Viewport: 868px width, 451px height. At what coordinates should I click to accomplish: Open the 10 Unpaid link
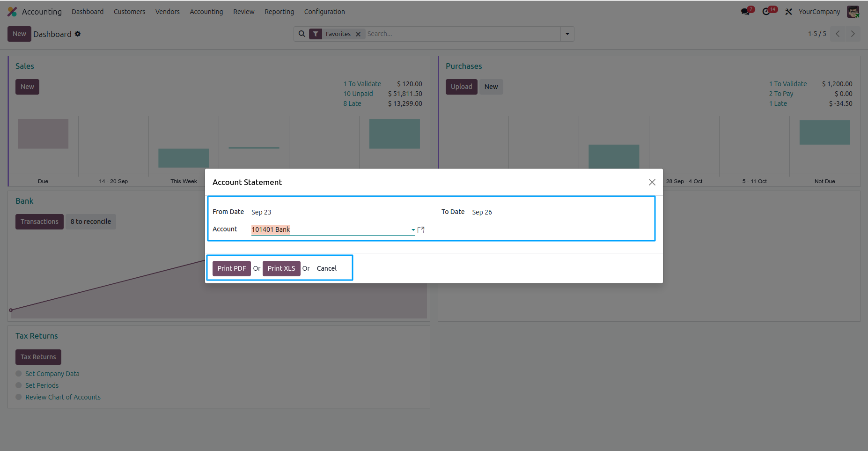358,94
